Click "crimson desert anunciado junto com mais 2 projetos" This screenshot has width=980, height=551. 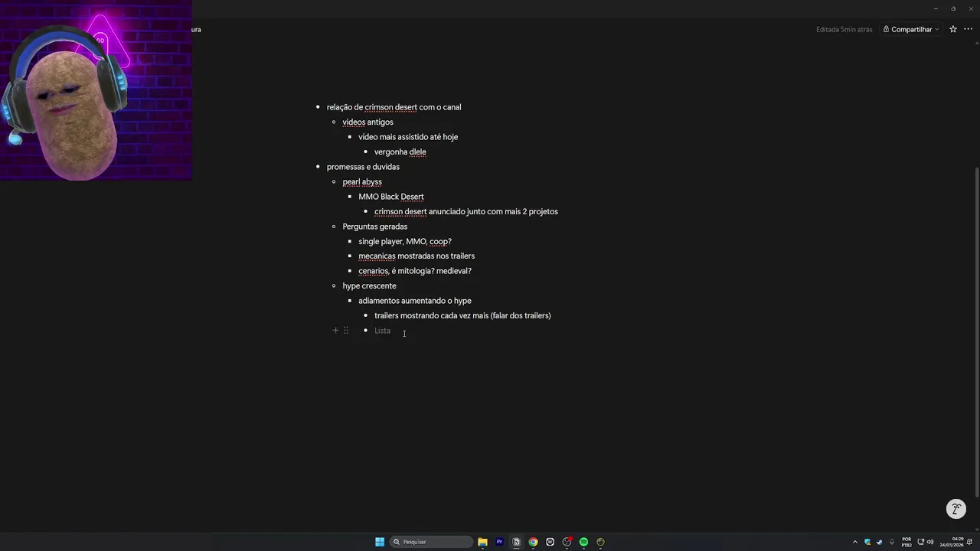coord(465,212)
